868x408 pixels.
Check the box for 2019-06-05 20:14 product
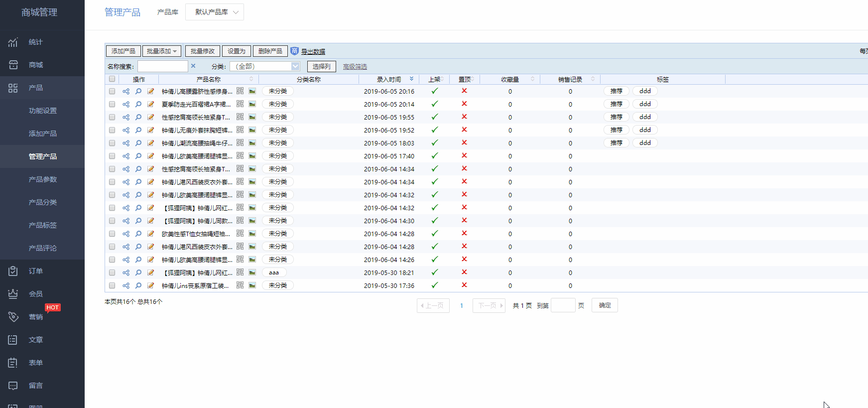[112, 105]
